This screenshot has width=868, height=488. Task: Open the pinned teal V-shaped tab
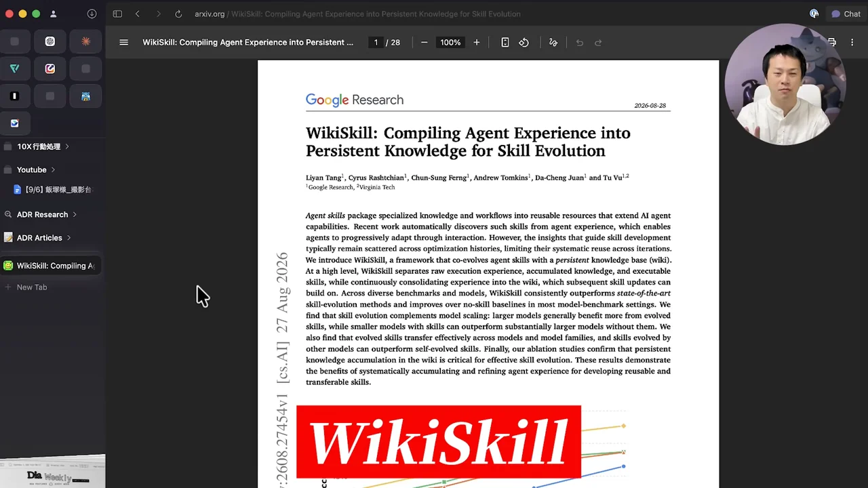[14, 68]
